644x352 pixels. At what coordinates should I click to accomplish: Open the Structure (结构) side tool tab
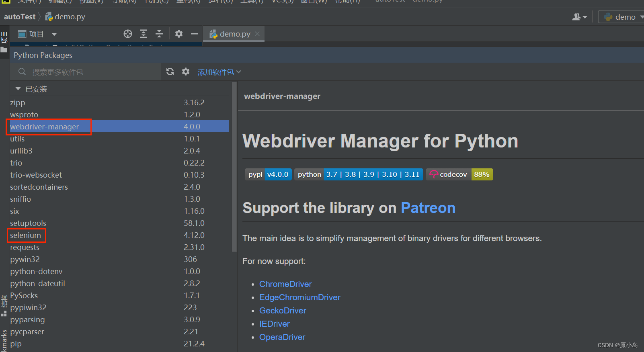tap(4, 305)
